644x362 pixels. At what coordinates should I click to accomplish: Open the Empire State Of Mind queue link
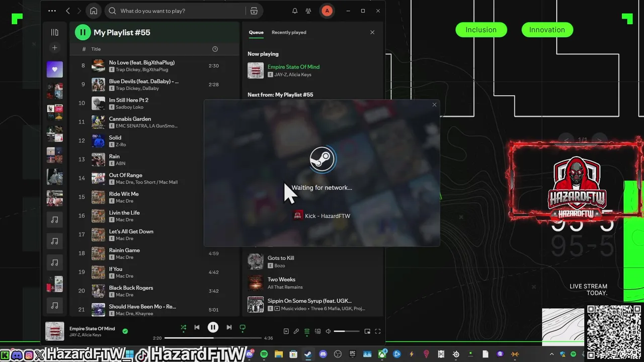(x=293, y=67)
